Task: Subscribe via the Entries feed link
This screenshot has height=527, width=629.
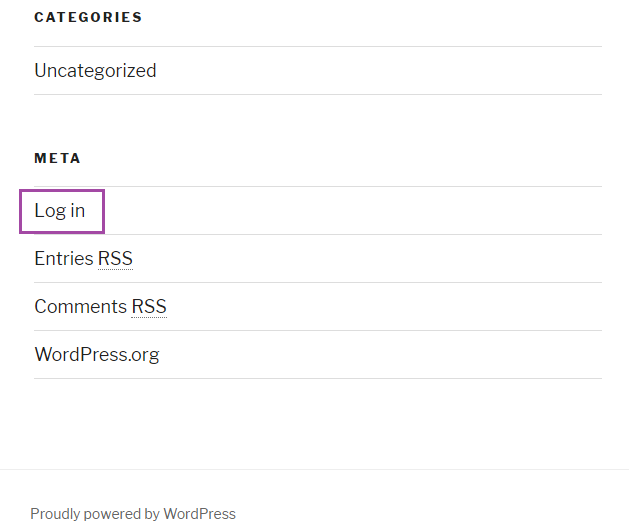Action: tap(83, 259)
